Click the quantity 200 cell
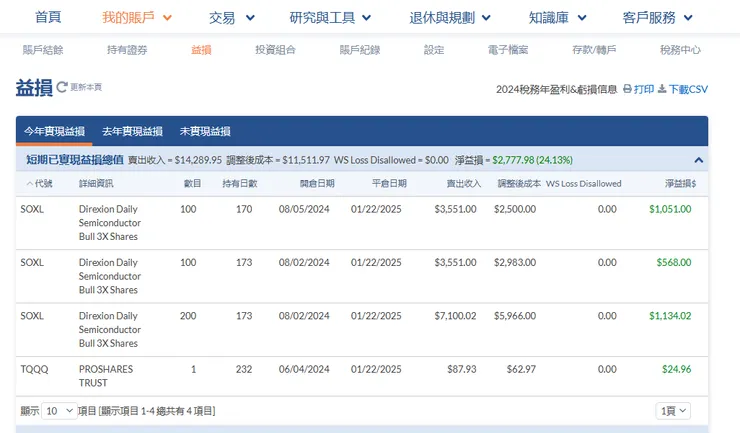The height and width of the screenshot is (433, 740). 188,316
